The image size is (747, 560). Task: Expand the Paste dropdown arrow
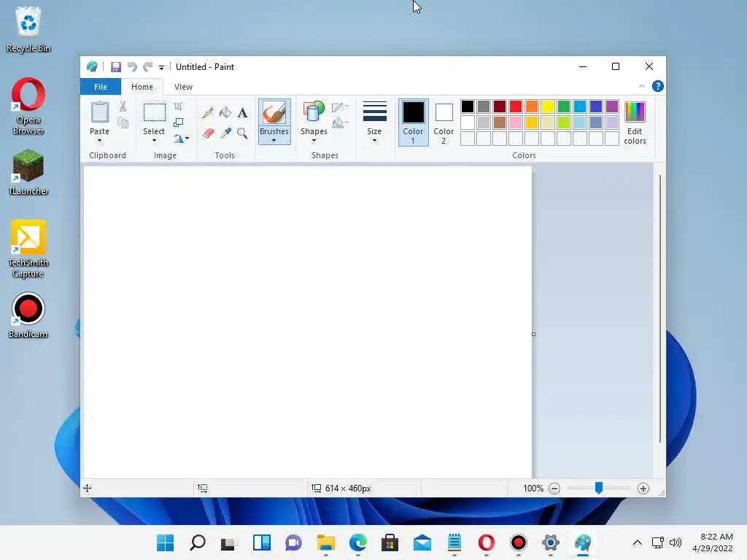pyautogui.click(x=99, y=141)
